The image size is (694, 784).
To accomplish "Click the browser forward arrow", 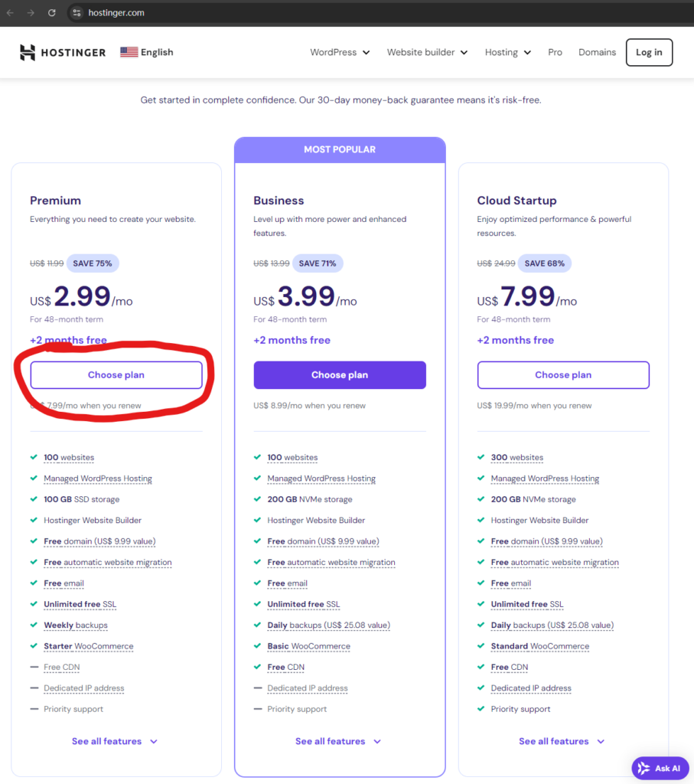I will coord(31,13).
